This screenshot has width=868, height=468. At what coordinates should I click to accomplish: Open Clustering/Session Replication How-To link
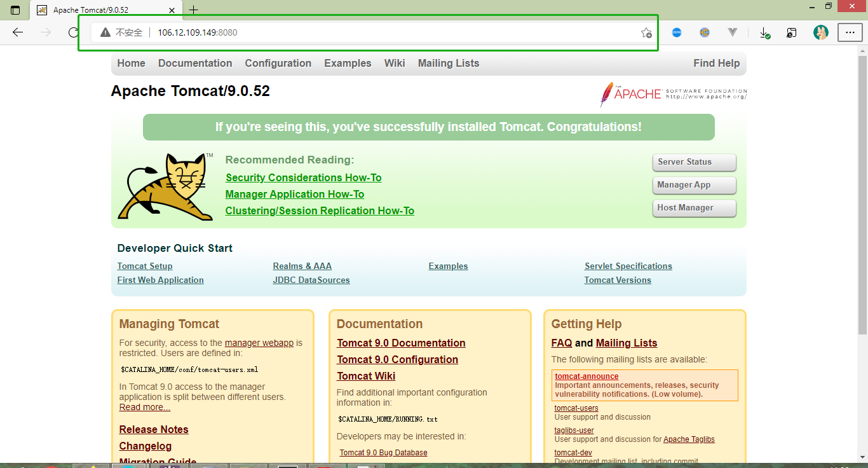320,211
